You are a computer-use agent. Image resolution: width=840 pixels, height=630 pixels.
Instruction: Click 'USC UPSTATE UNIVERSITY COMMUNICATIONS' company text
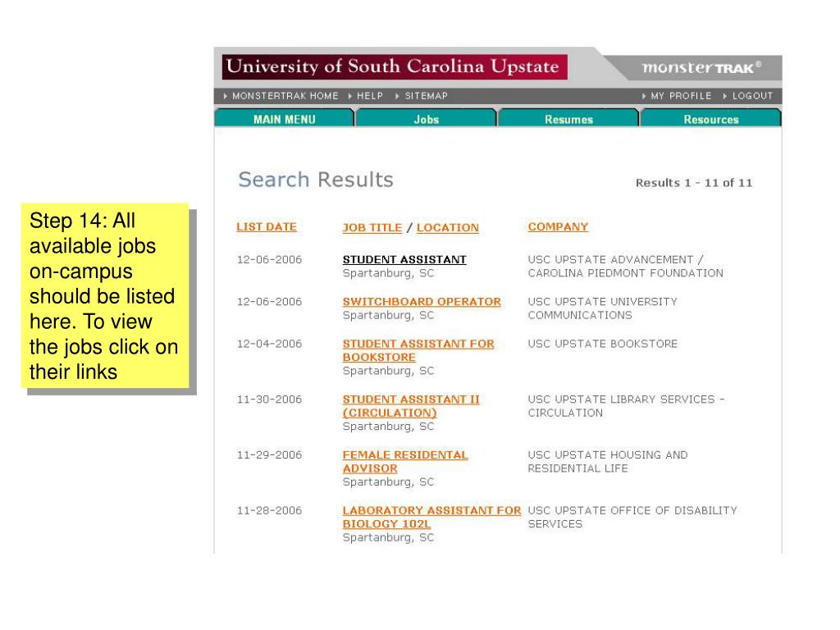pyautogui.click(x=603, y=308)
